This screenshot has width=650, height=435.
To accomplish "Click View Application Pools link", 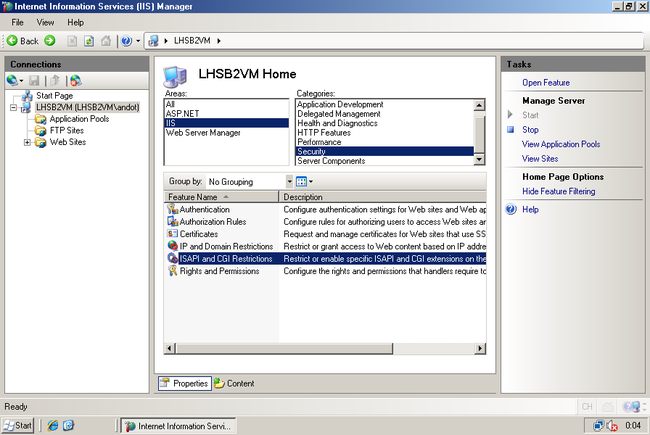I will tap(561, 144).
